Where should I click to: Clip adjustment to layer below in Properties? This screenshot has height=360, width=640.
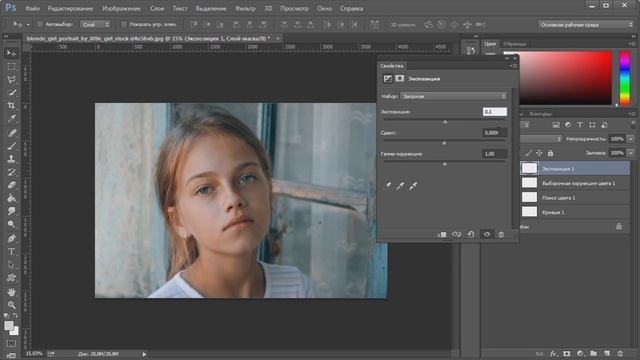click(442, 234)
